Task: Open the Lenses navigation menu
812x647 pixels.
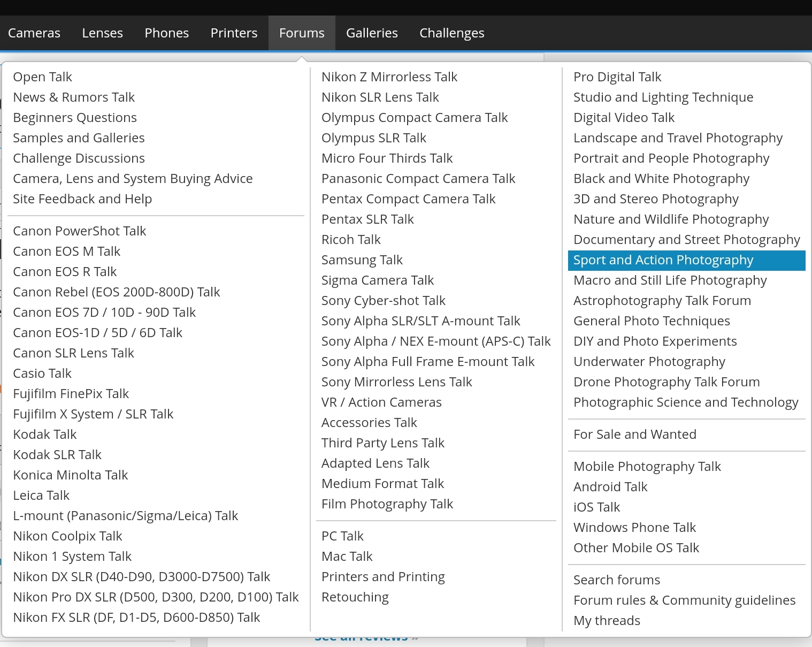Action: click(102, 33)
